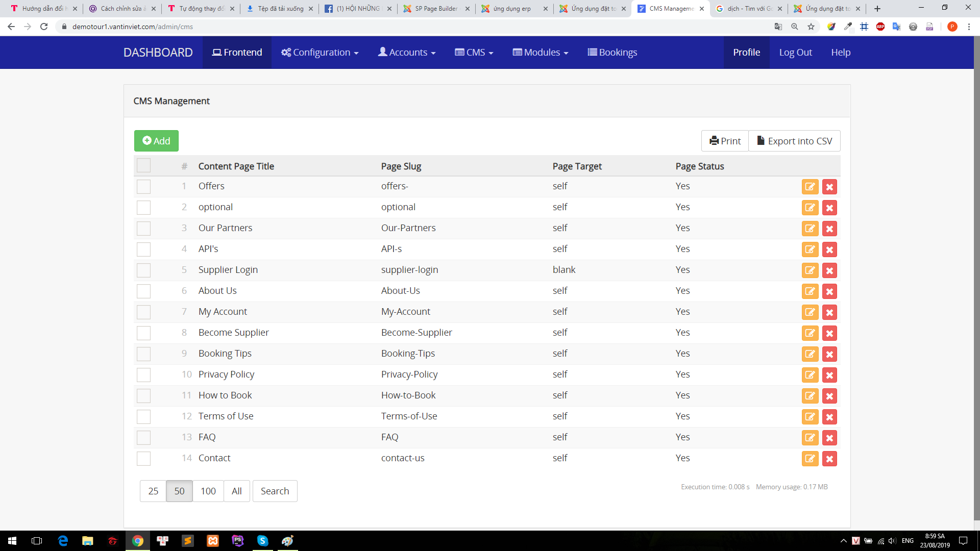Edit the Supplier Login page
This screenshot has width=980, height=551.
pos(810,270)
